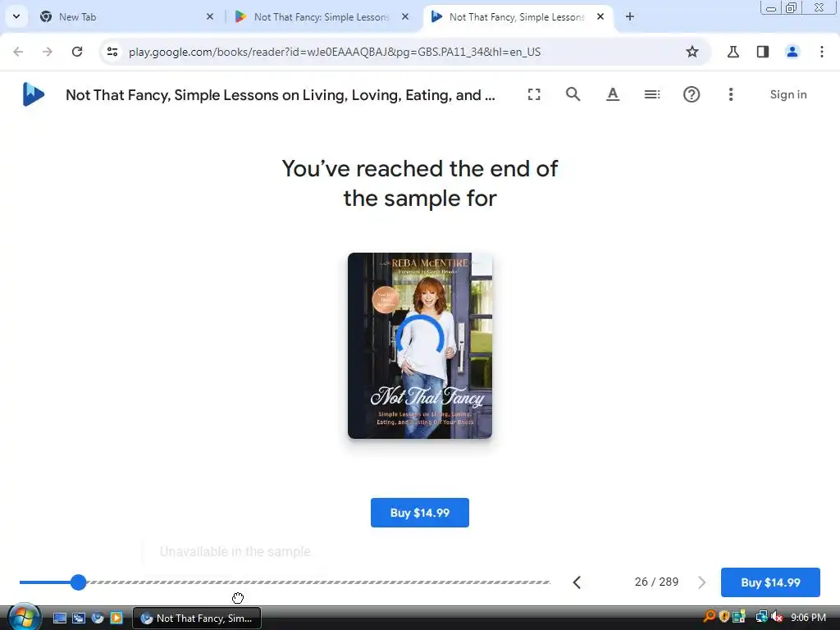Open the help question mark icon
Viewport: 840px width, 630px height.
(x=691, y=94)
